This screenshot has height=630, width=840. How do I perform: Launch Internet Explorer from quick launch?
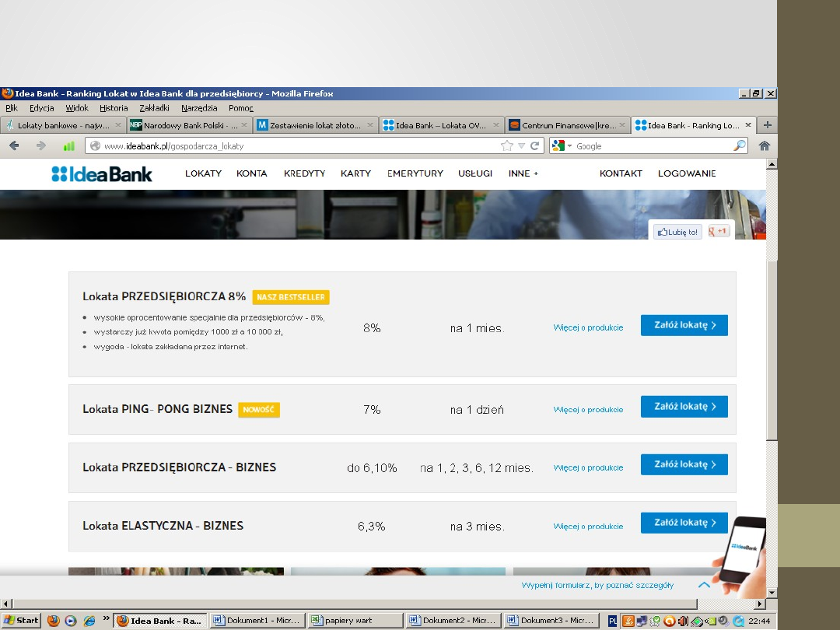pos(89,621)
